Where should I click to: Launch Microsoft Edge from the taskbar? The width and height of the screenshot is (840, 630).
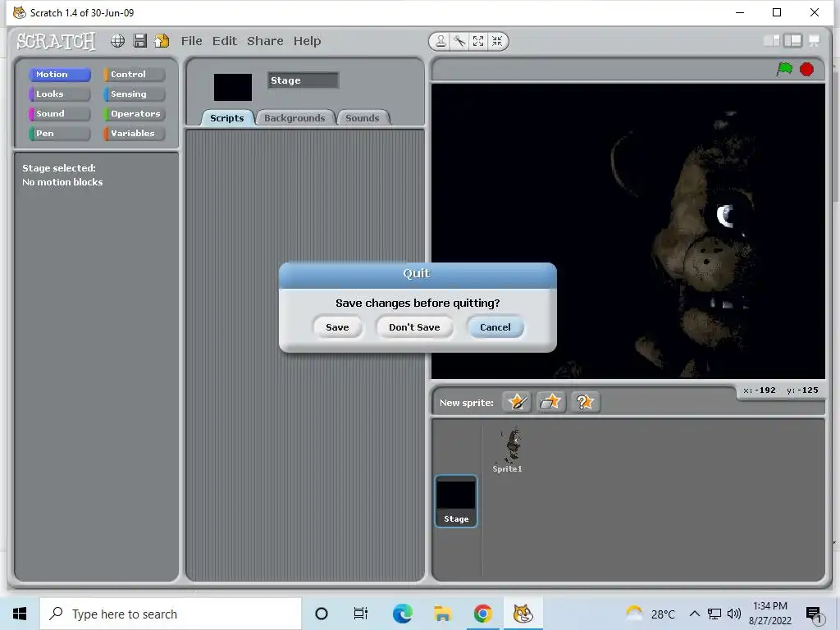pos(402,614)
